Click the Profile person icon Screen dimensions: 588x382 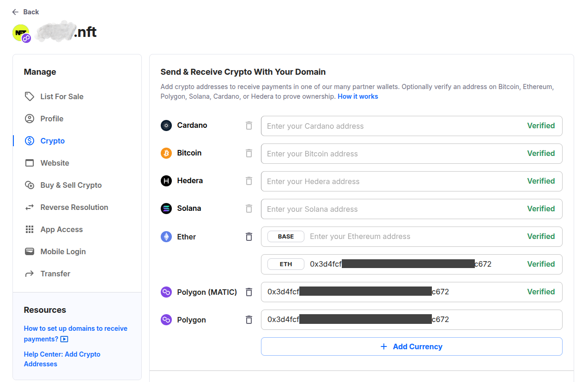30,119
